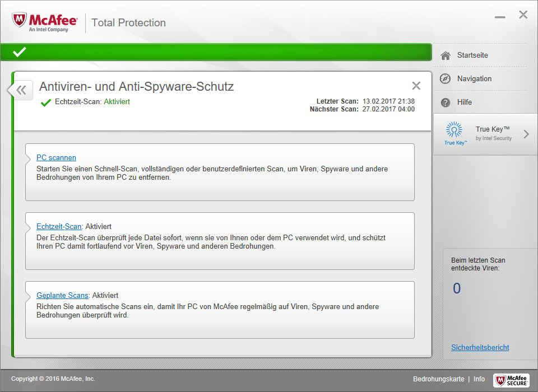This screenshot has width=538, height=392.
Task: Close the Antiviren- und Anti-Spyware-Schutz panel
Action: tap(416, 86)
